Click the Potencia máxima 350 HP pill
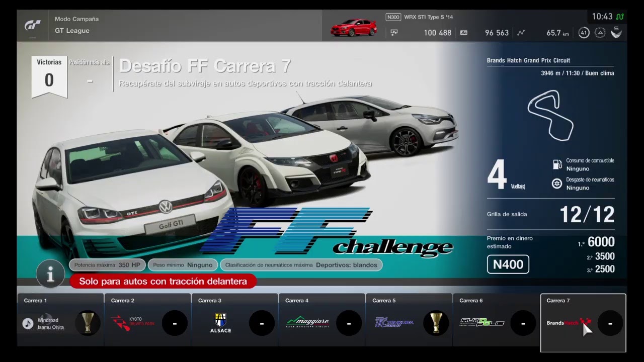 (108, 265)
